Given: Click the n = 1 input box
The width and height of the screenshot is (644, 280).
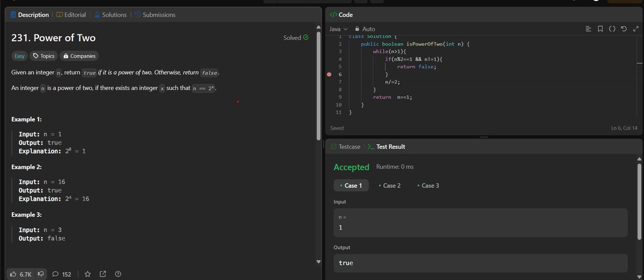Looking at the screenshot, I should tap(480, 223).
